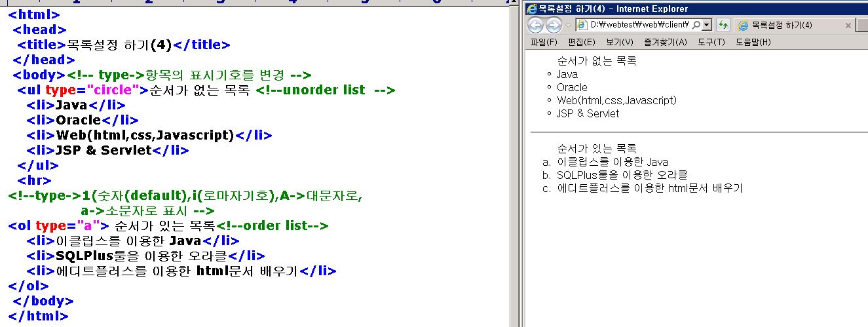Expand the address bar dropdown arrow
This screenshot has height=327, width=868.
[707, 25]
